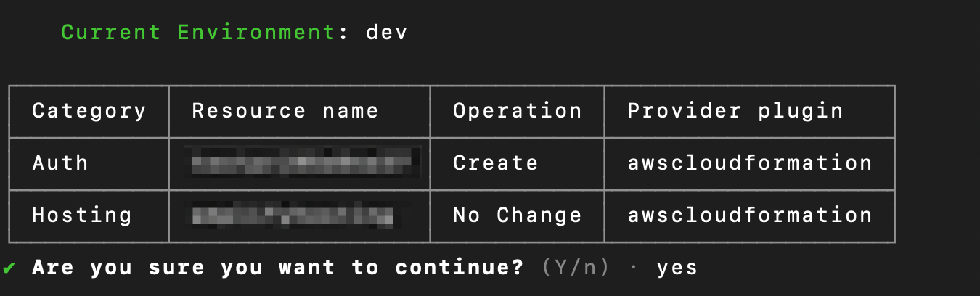Viewport: 980px width, 296px height.
Task: Click the 'Operation' column header
Action: [518, 111]
